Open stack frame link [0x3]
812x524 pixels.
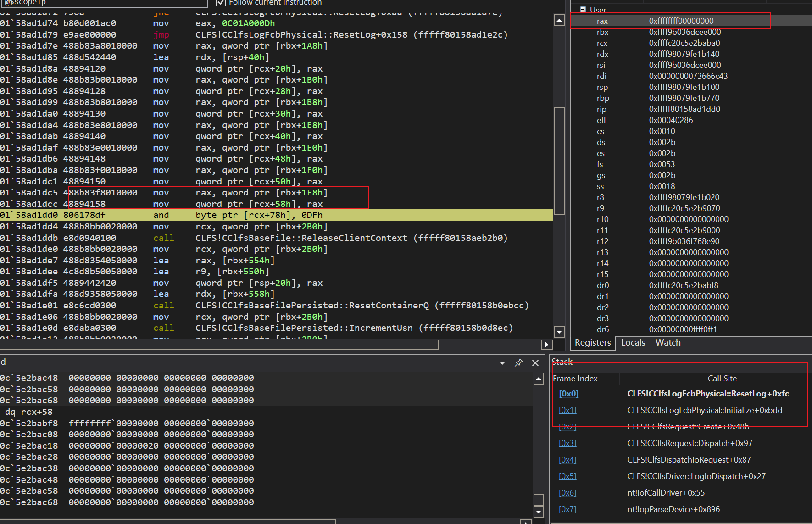(567, 443)
